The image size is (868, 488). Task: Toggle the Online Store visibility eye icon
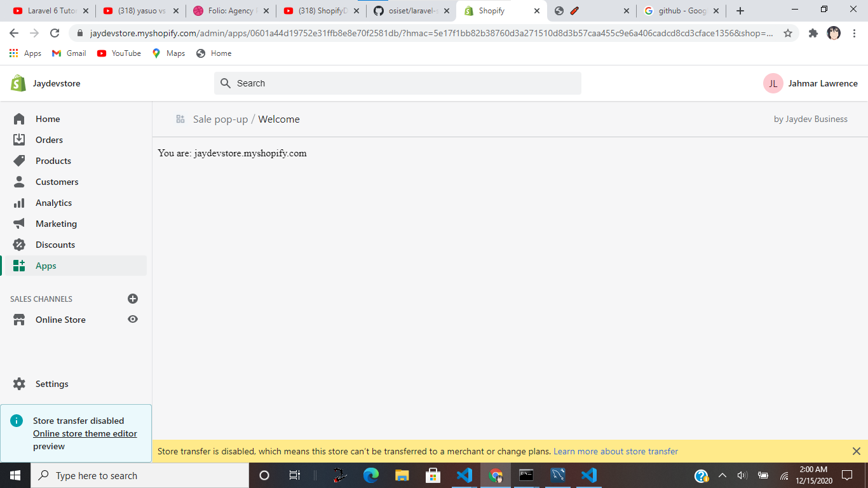pos(133,319)
